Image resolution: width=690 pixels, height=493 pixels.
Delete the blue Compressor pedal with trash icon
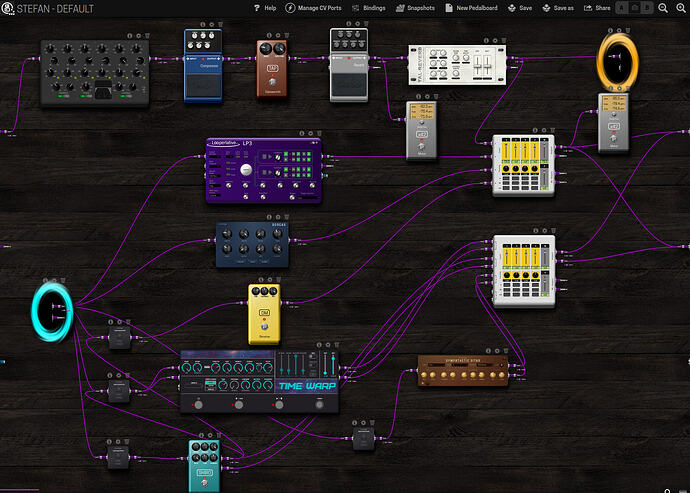(x=220, y=25)
